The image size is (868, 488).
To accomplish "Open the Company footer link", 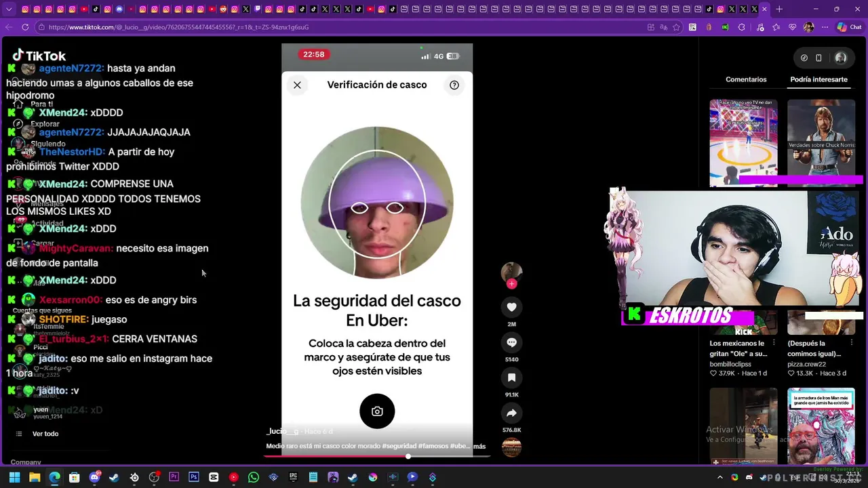I will tap(26, 462).
